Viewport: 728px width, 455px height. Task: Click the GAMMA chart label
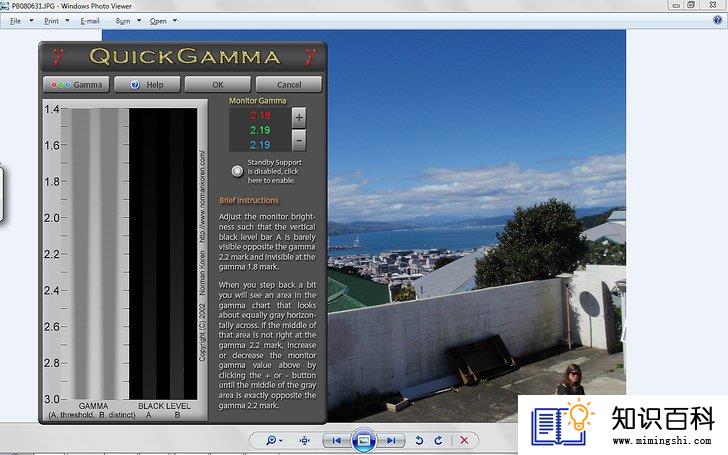click(x=93, y=406)
